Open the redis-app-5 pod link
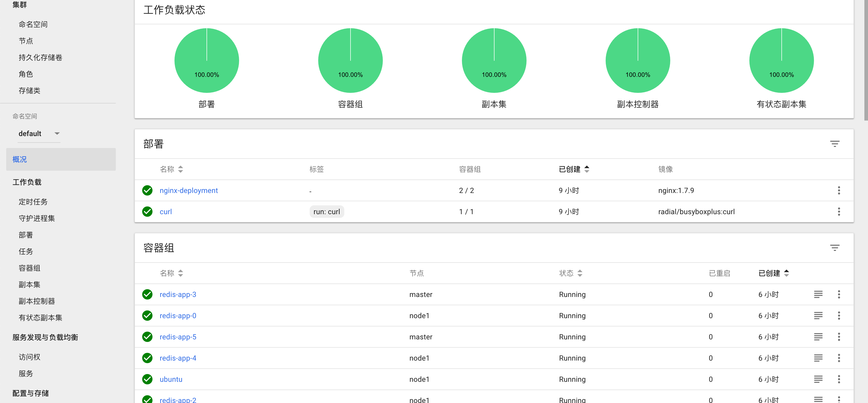The height and width of the screenshot is (403, 868). pos(178,337)
